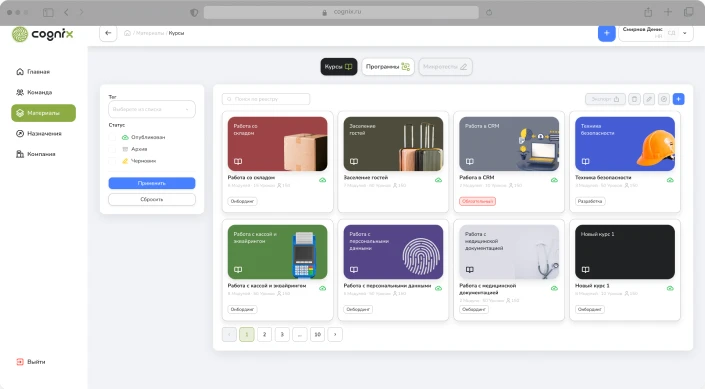Reload the page in browser
This screenshot has width=705, height=389.
(x=489, y=12)
